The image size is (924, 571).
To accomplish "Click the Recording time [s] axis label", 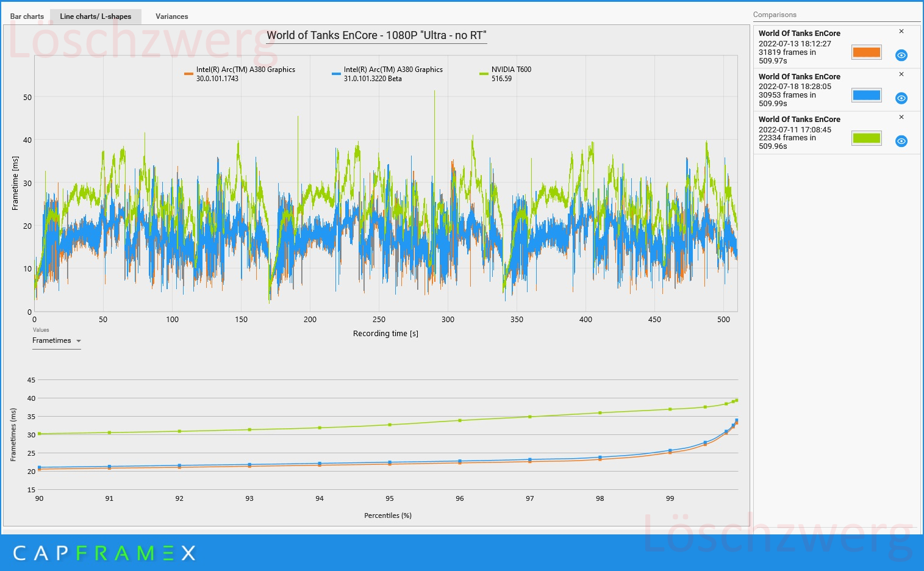I will 385,334.
